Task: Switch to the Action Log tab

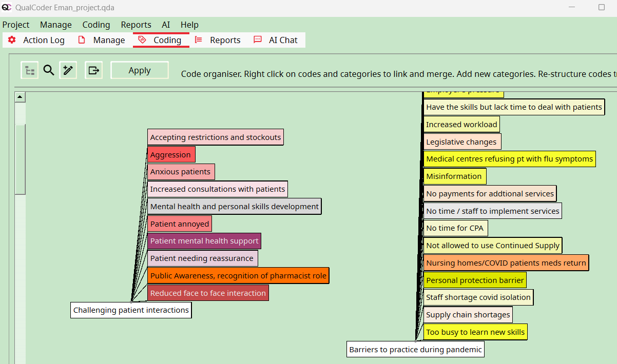Action: [36, 40]
